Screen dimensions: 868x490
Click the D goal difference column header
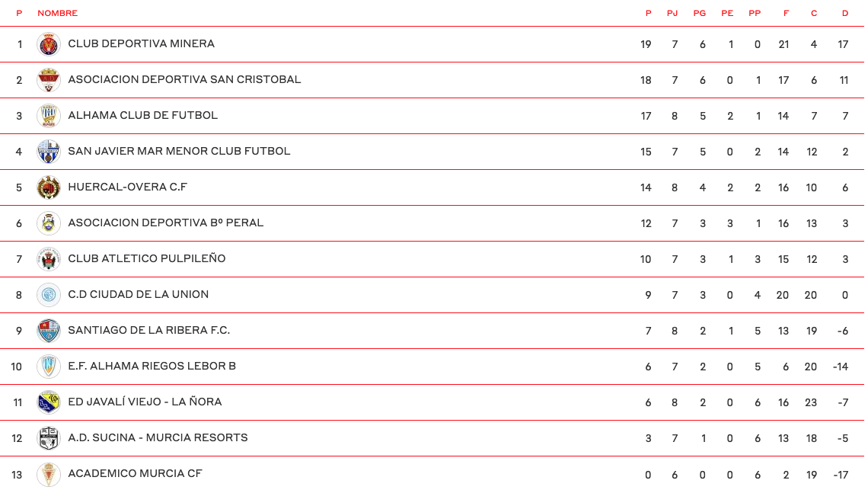(x=845, y=13)
